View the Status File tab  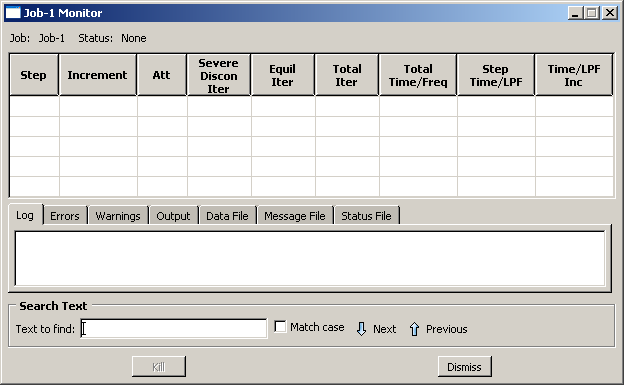[367, 216]
